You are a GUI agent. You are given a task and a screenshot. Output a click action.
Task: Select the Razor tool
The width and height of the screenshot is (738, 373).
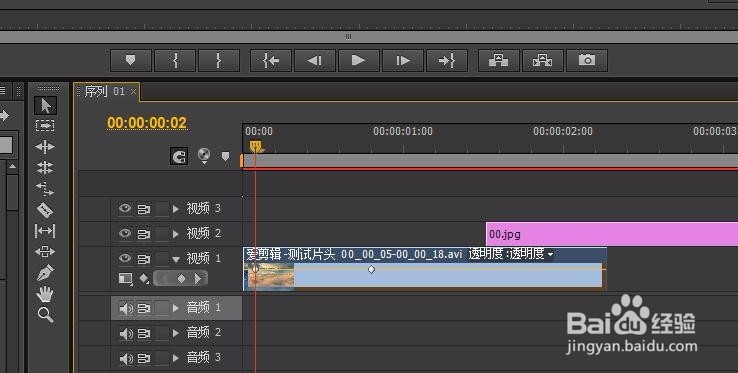tap(45, 210)
